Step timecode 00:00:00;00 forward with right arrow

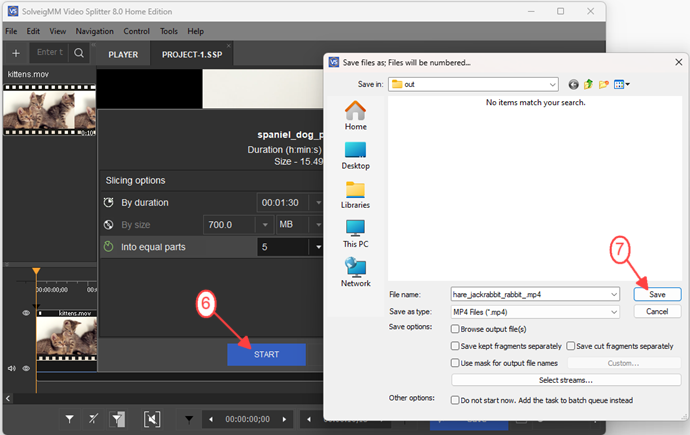click(284, 419)
